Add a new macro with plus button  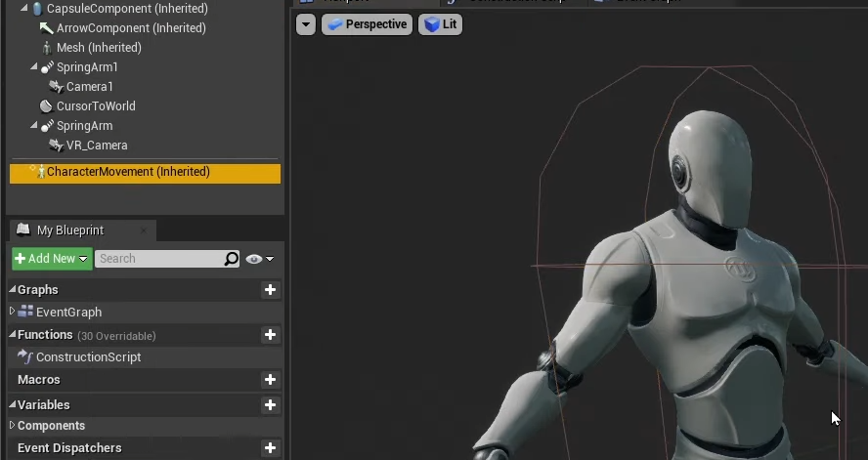(270, 379)
